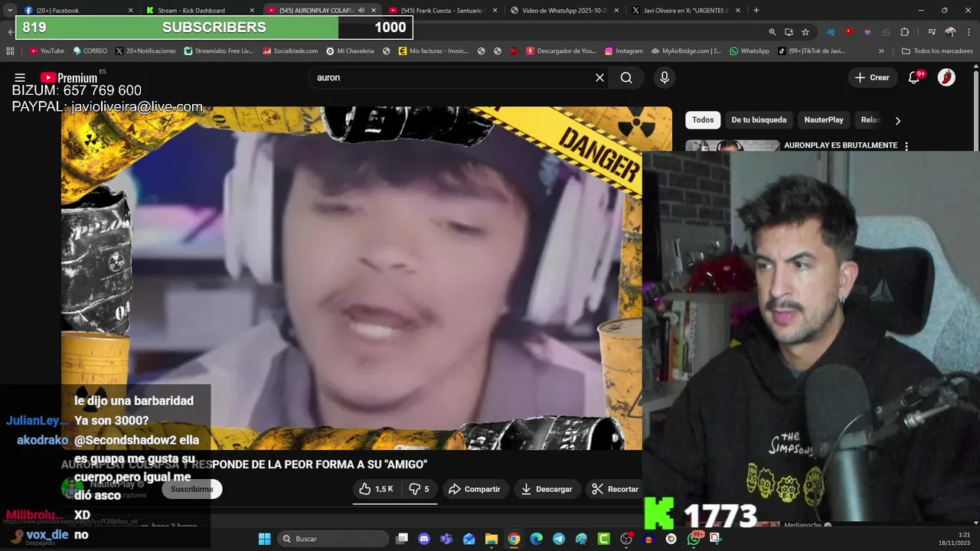
Task: Open Chrome three-dot menu
Action: [968, 32]
